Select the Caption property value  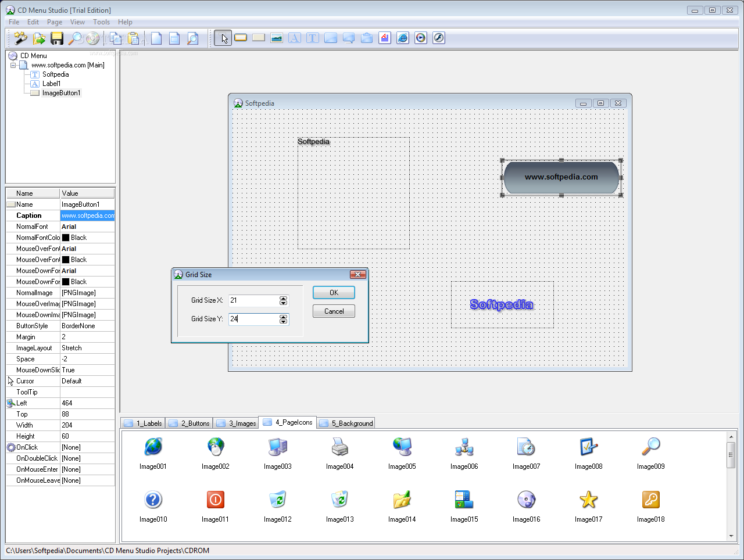pyautogui.click(x=88, y=216)
